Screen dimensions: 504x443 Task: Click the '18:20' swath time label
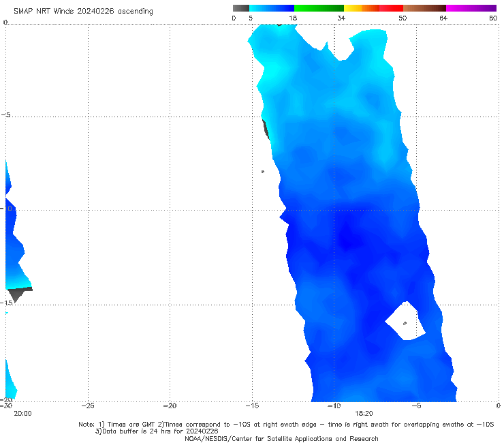click(364, 414)
